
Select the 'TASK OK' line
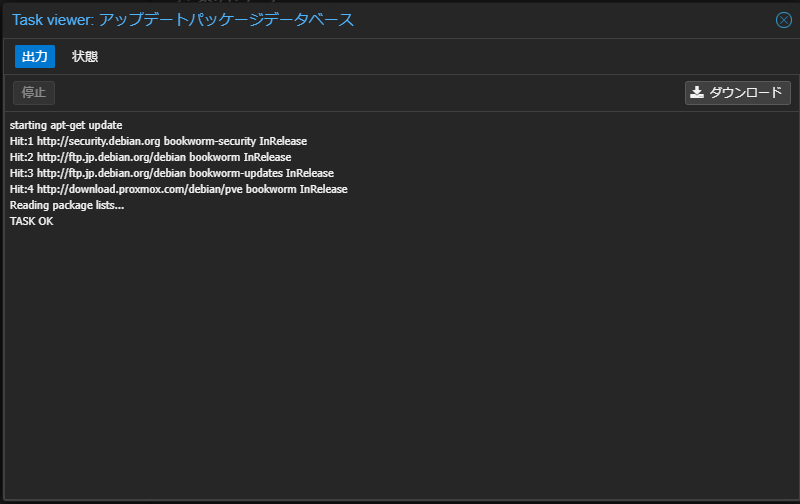(32, 221)
